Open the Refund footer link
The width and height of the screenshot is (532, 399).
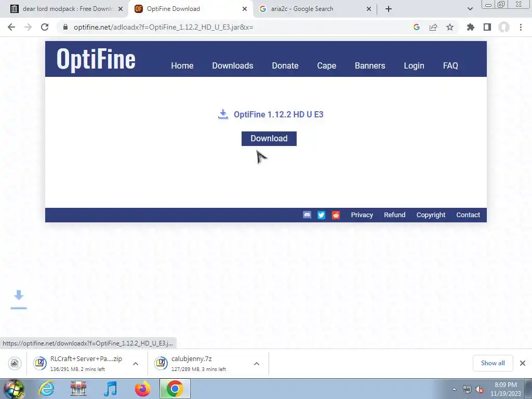click(395, 215)
